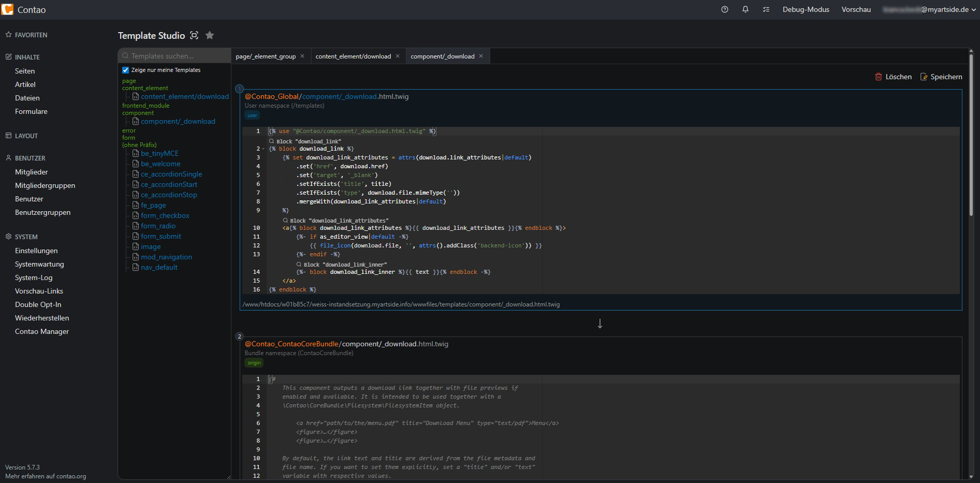Open Einstellungen

pos(36,251)
